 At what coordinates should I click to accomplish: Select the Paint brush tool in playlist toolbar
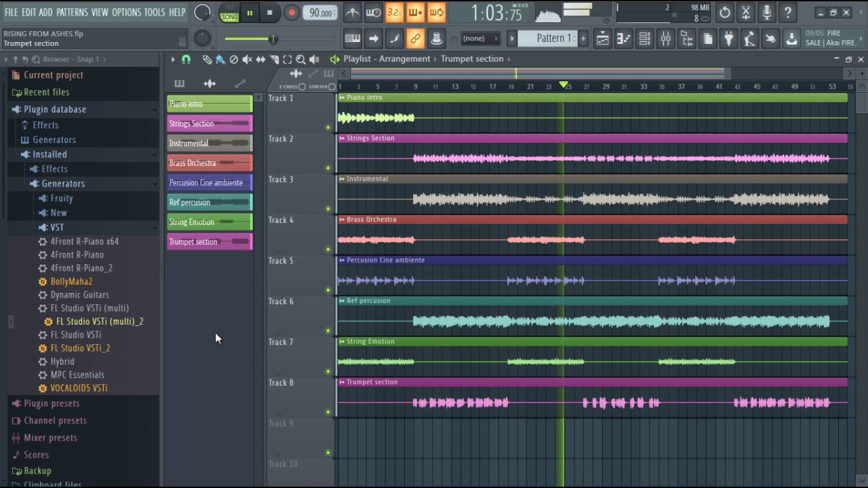pos(220,60)
